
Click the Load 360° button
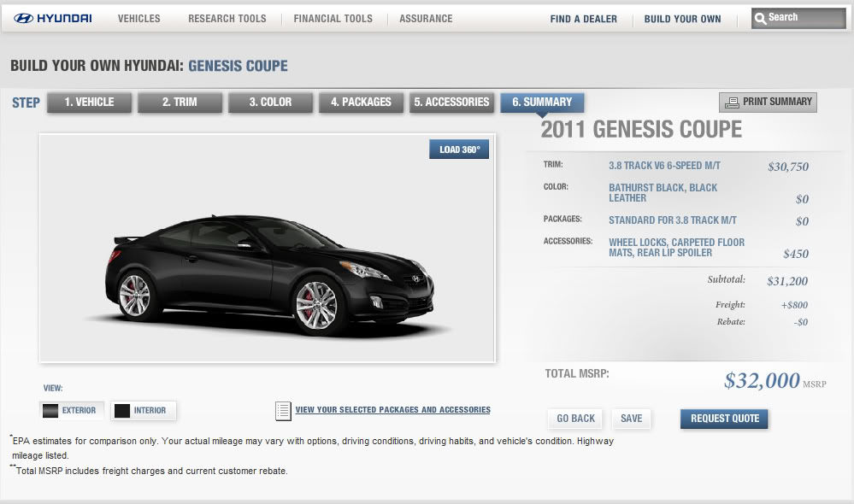459,149
